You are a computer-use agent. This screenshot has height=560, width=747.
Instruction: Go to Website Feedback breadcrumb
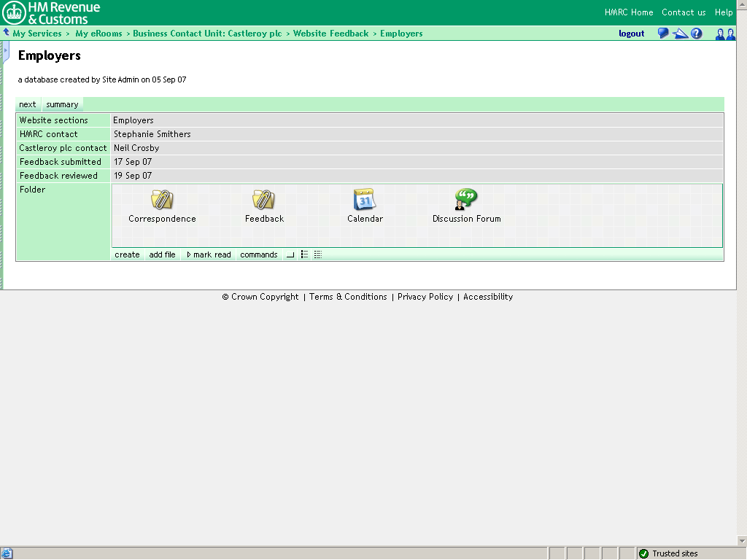pyautogui.click(x=331, y=34)
